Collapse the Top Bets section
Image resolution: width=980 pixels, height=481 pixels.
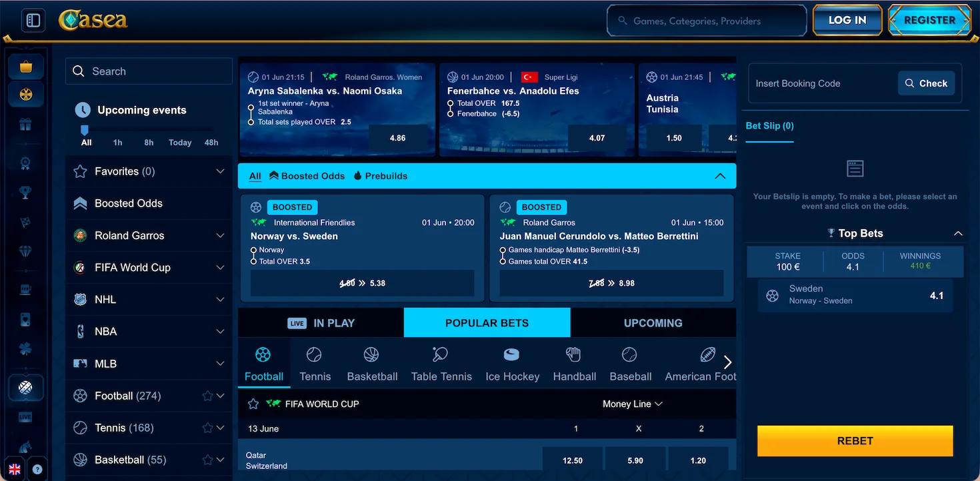click(x=958, y=233)
